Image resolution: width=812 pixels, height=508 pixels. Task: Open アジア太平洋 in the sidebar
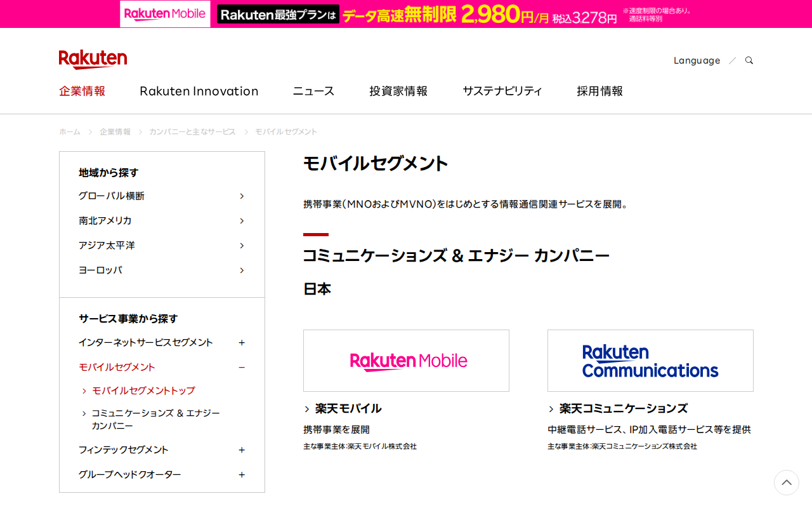tap(107, 245)
